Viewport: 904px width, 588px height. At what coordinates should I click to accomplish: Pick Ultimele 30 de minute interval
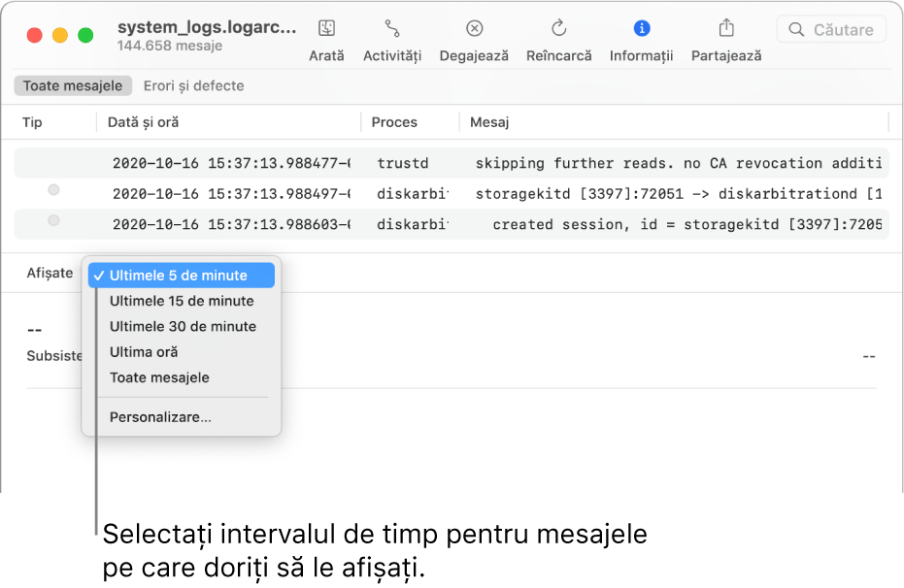coord(183,326)
